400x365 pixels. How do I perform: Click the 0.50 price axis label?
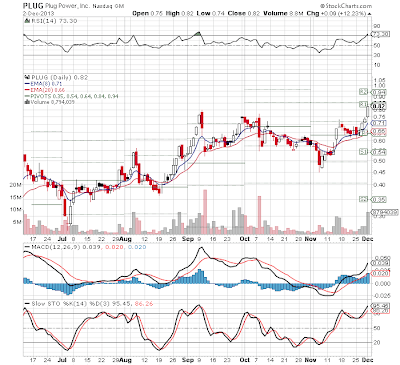point(380,161)
